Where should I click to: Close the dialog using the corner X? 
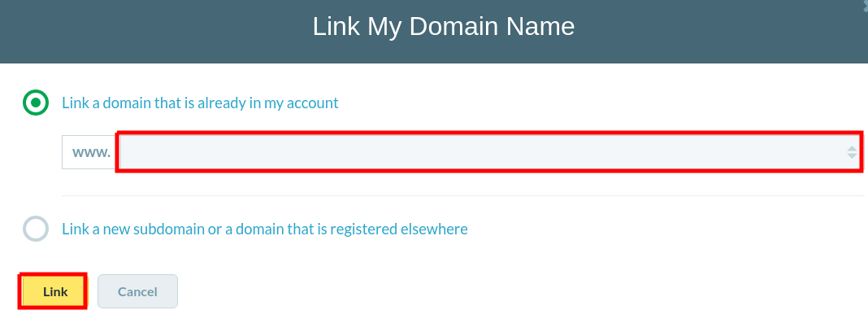(865, 2)
